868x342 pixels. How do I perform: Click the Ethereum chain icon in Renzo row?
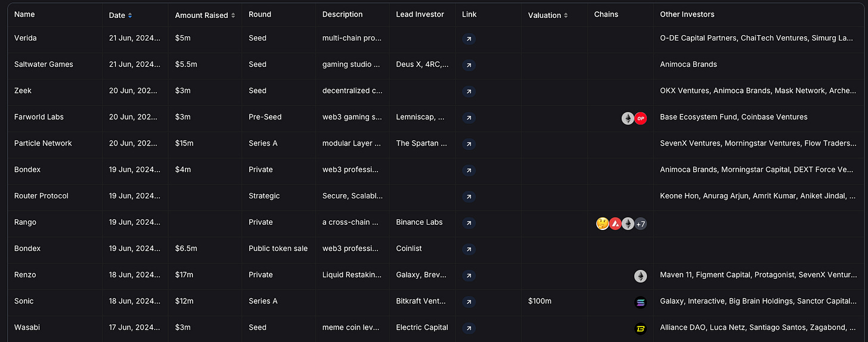point(640,276)
